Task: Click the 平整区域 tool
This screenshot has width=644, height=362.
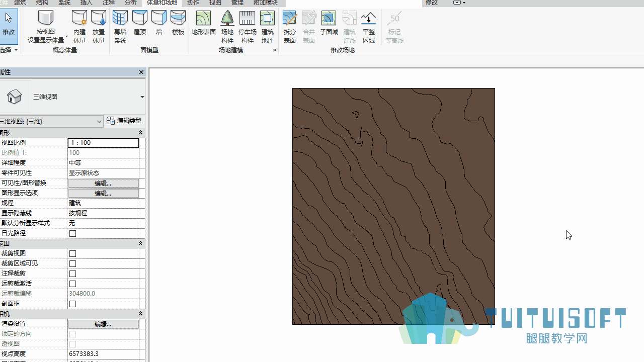Action: (x=369, y=27)
